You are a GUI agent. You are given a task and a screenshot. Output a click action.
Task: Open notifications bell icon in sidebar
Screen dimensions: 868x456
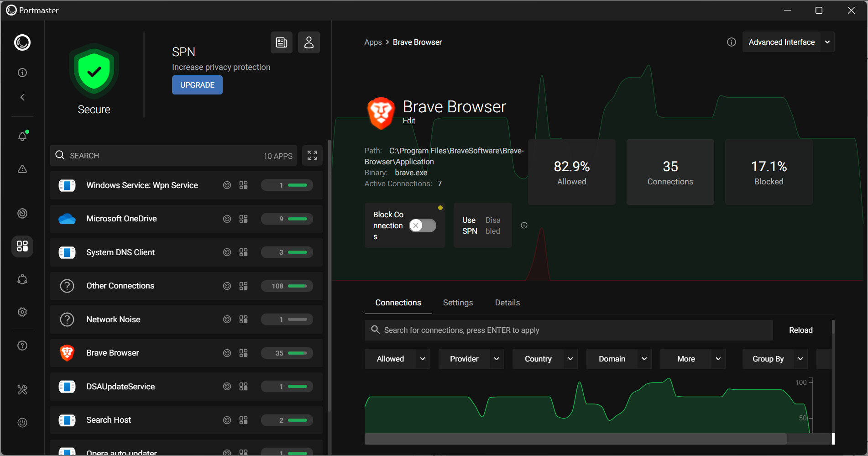click(x=22, y=136)
